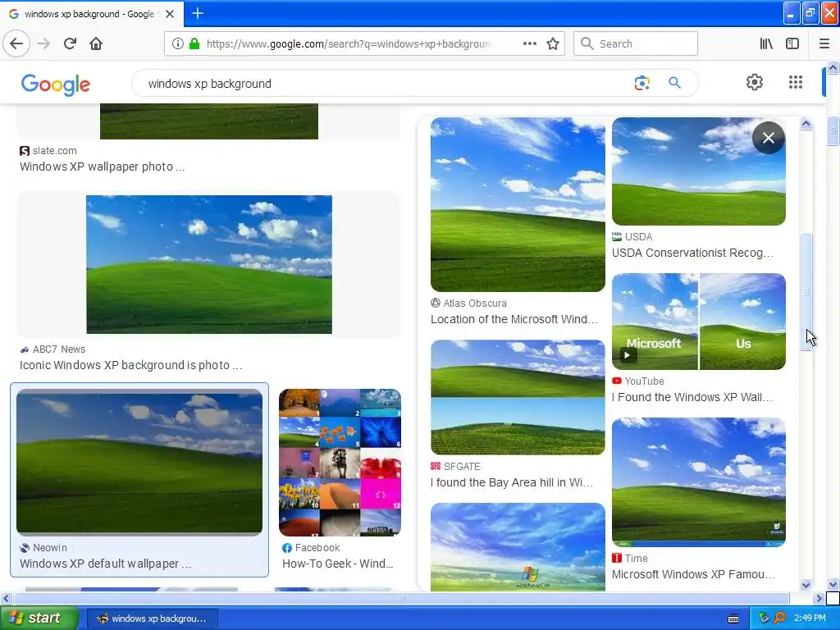840x630 pixels.
Task: Go back with the browser back arrow
Action: tap(16, 43)
